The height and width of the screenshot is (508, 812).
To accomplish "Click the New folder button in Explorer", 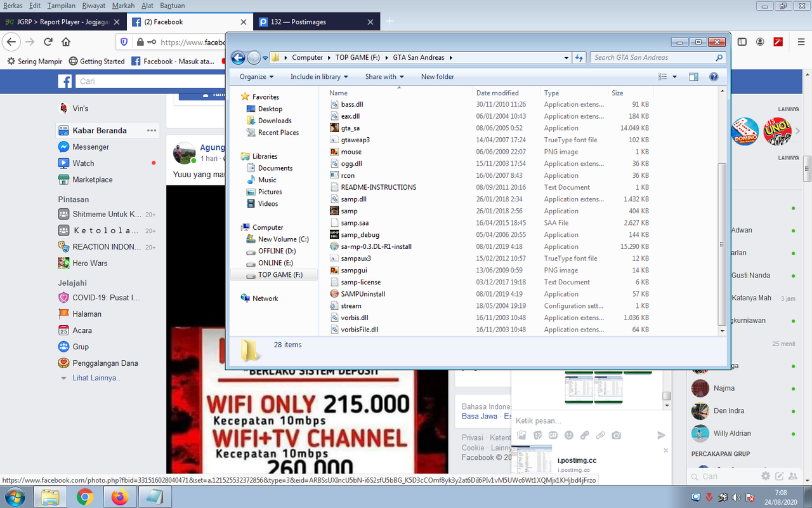I will pos(438,77).
